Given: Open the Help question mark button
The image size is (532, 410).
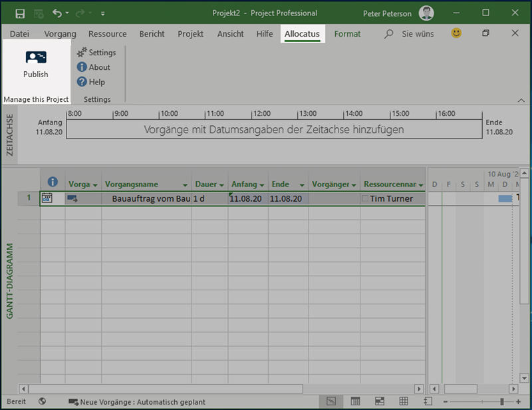Looking at the screenshot, I should pyautogui.click(x=91, y=82).
